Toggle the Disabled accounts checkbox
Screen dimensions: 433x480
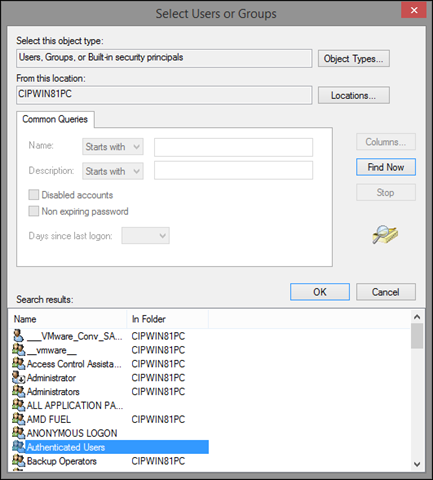[x=34, y=195]
